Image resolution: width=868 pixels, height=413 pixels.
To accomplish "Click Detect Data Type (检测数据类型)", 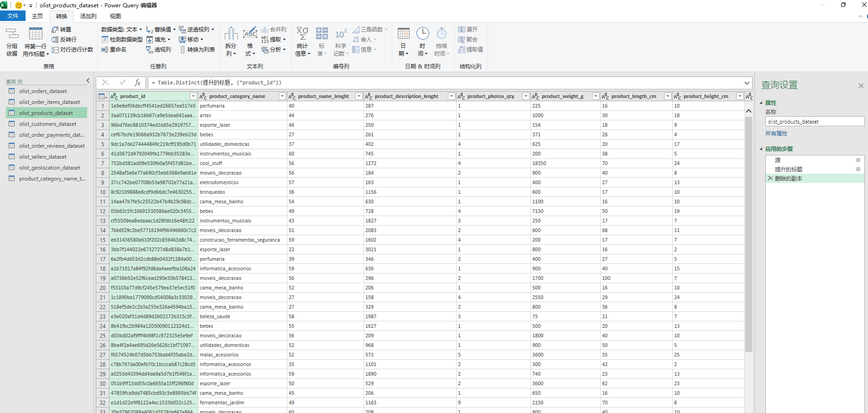I will tap(122, 39).
